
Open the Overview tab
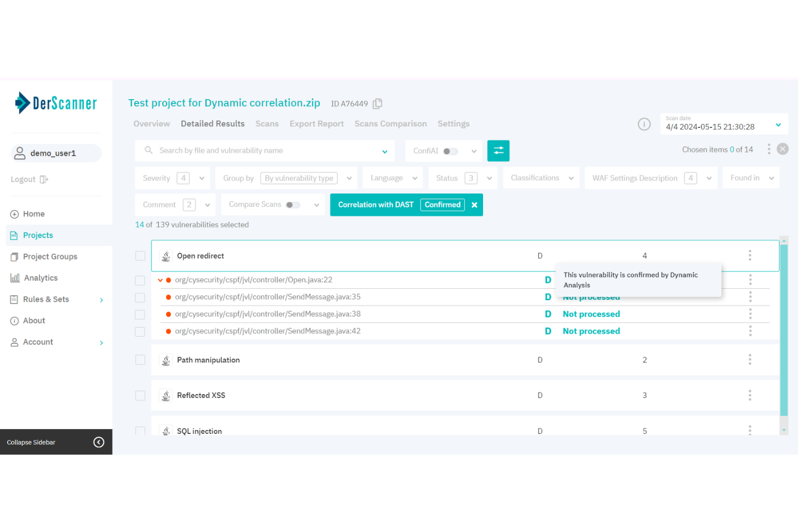coord(152,123)
